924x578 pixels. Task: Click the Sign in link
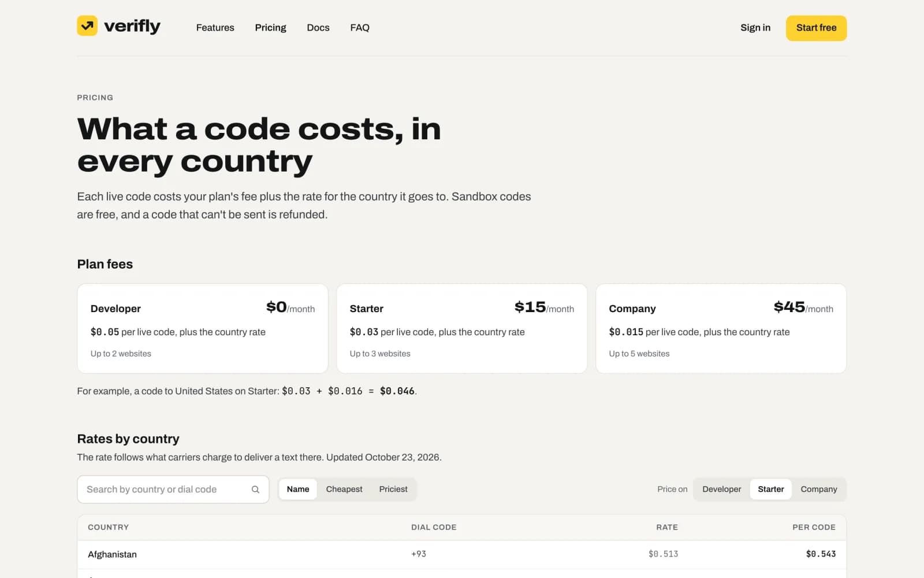pyautogui.click(x=755, y=28)
